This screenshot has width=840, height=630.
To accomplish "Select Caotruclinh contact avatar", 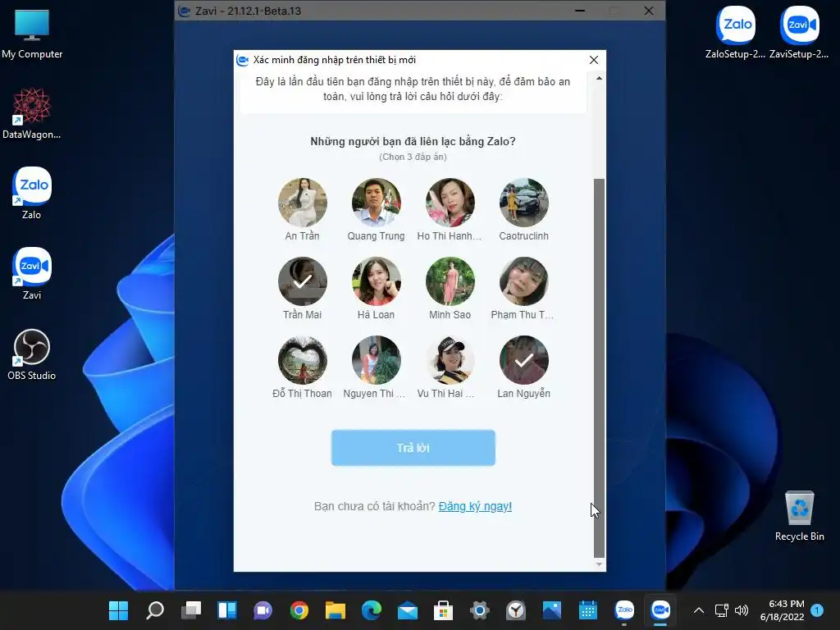I will tap(524, 203).
